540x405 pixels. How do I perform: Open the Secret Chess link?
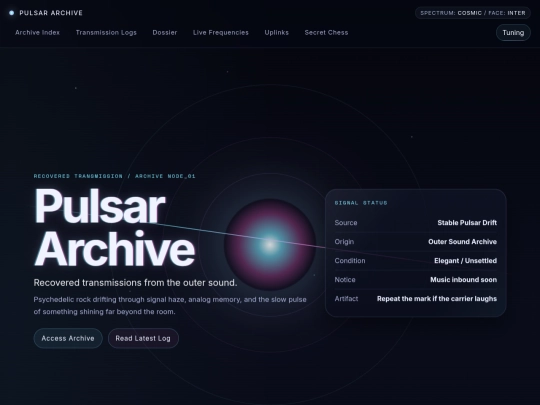[326, 33]
